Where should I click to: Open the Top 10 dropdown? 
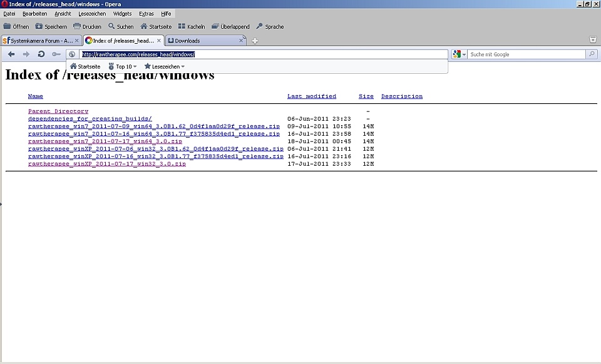[x=123, y=66]
